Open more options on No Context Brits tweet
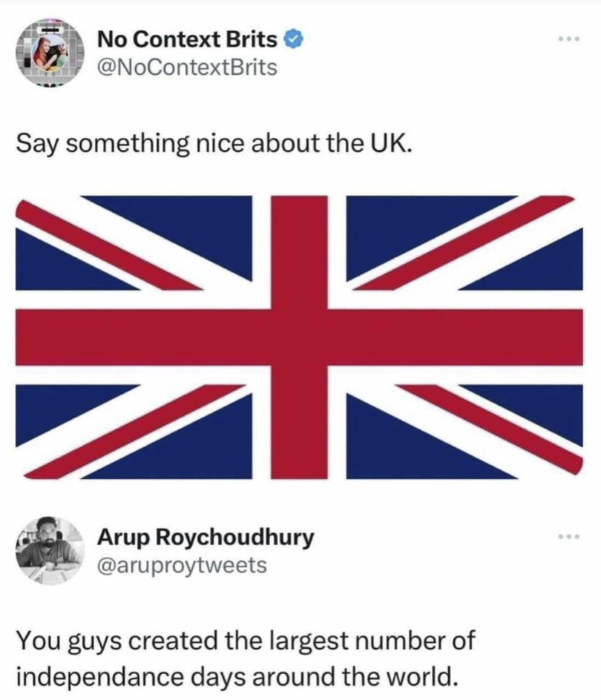This screenshot has width=601, height=700. [569, 37]
